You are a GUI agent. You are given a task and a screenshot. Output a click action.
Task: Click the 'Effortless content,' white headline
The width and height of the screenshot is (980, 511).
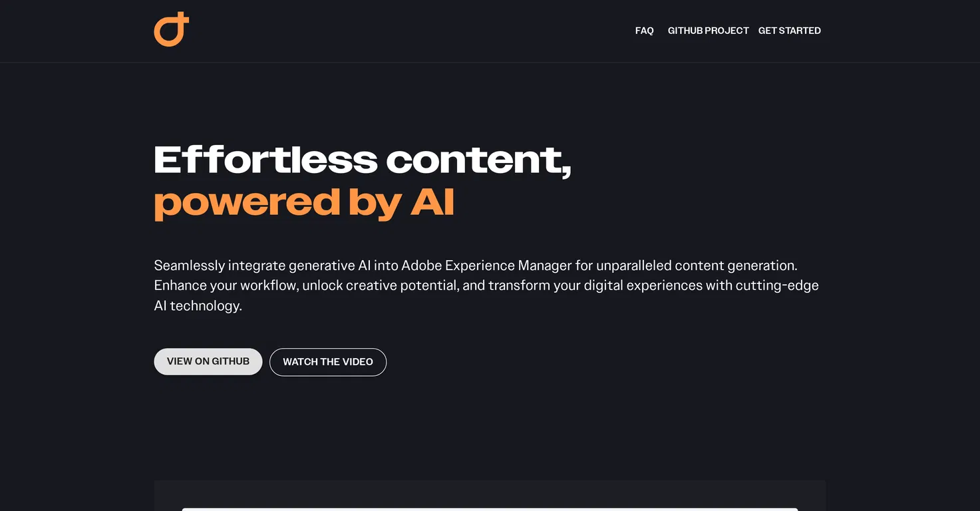pos(363,160)
